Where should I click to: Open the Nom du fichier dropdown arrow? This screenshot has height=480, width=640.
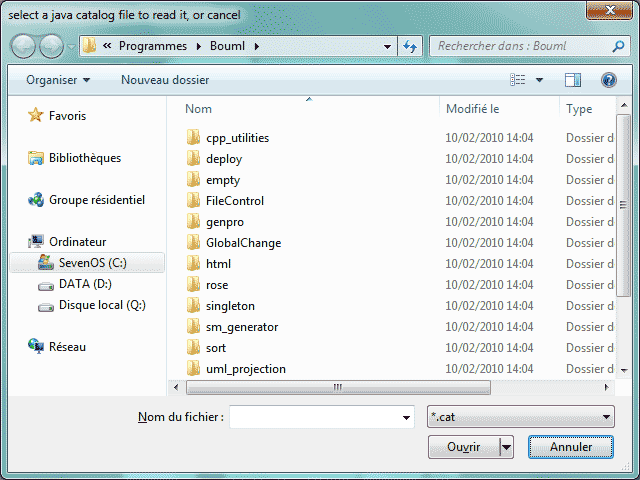tap(406, 417)
